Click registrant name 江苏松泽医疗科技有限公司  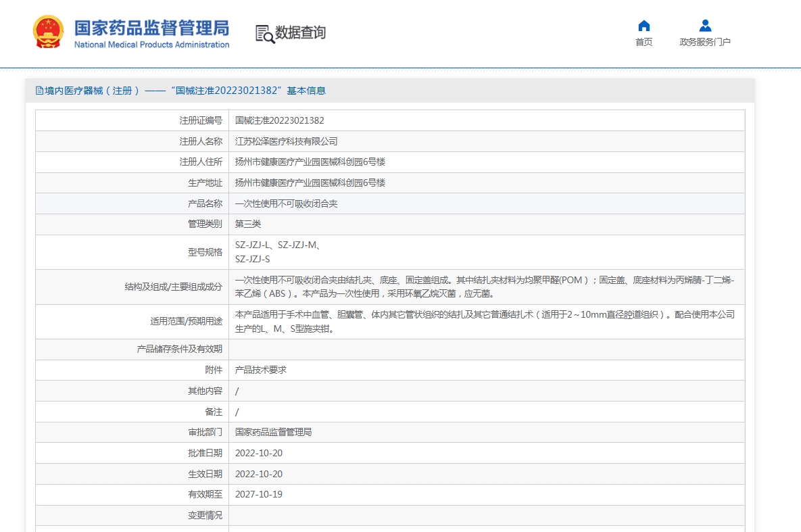click(x=286, y=141)
